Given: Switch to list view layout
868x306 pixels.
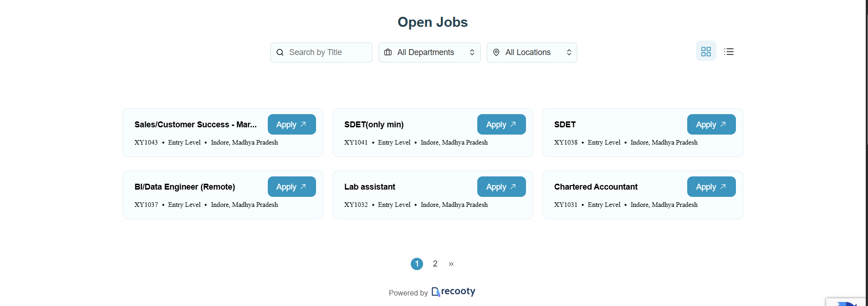Looking at the screenshot, I should (729, 51).
